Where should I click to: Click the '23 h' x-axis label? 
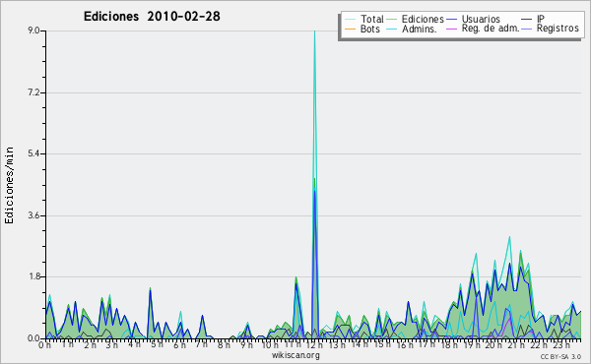[x=561, y=344]
